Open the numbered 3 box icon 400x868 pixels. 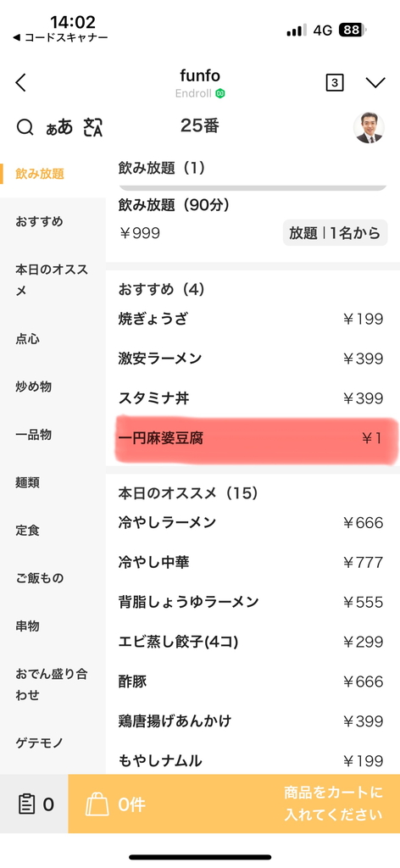click(x=334, y=82)
